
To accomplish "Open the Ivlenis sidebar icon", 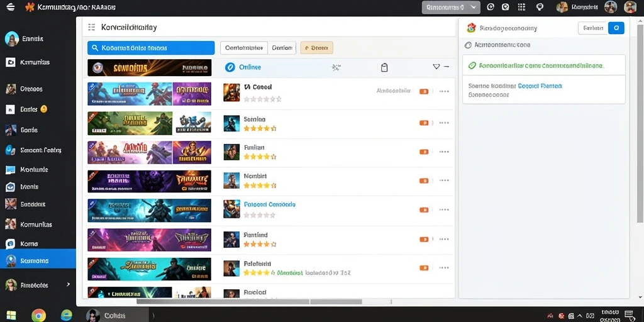I will click(11, 187).
